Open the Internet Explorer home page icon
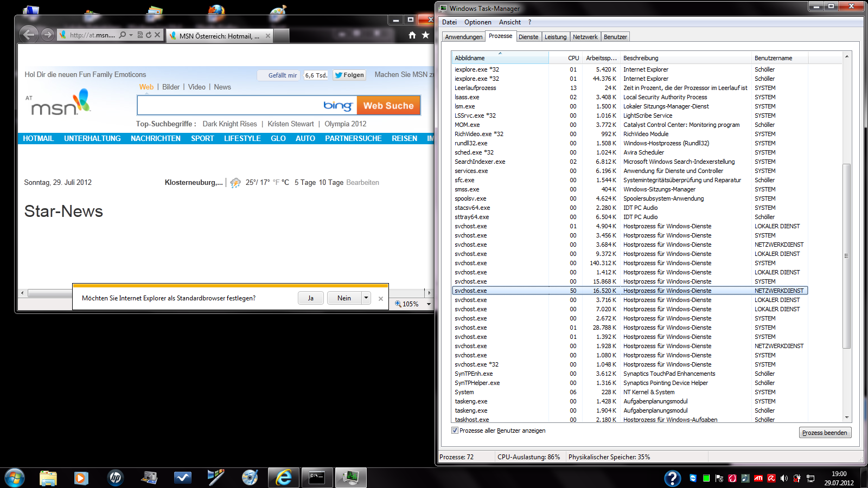 [412, 35]
